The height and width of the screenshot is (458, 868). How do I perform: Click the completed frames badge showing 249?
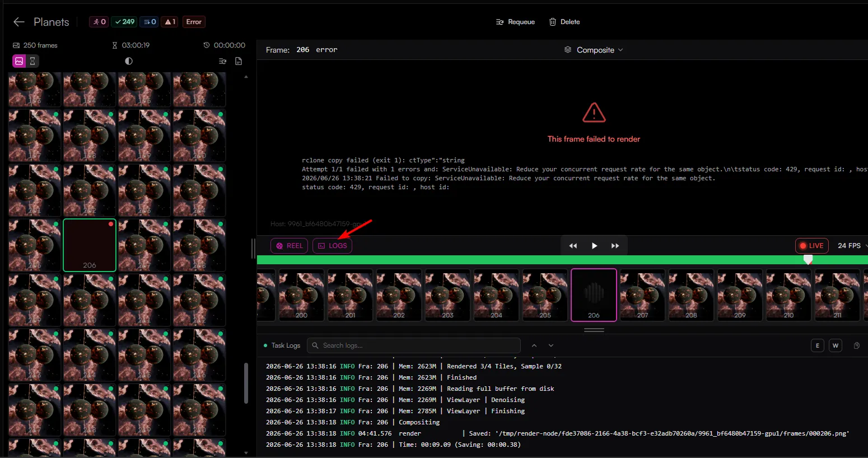(124, 22)
